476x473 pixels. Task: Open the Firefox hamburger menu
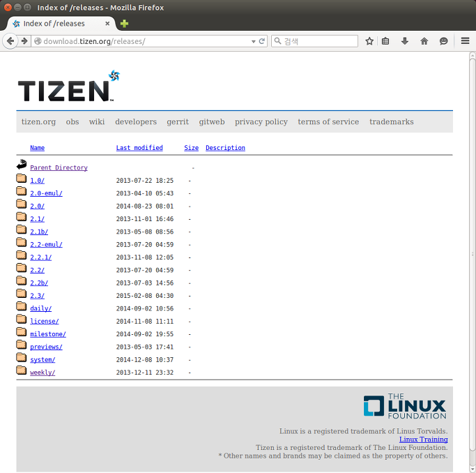(465, 40)
